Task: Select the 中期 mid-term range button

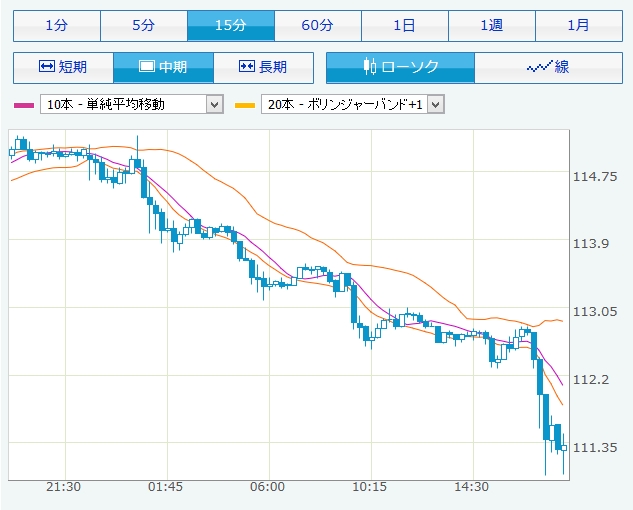Action: pos(163,67)
